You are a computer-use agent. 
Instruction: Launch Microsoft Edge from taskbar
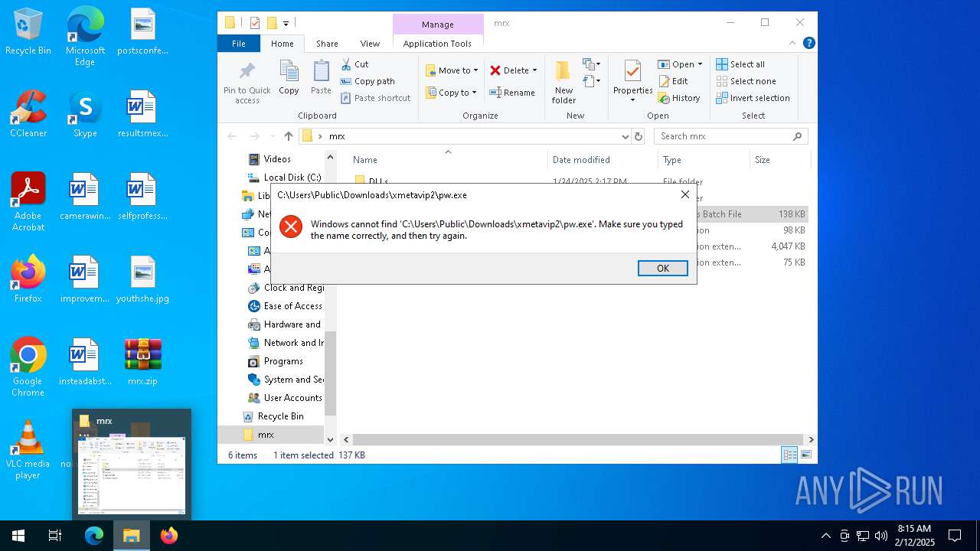[93, 536]
